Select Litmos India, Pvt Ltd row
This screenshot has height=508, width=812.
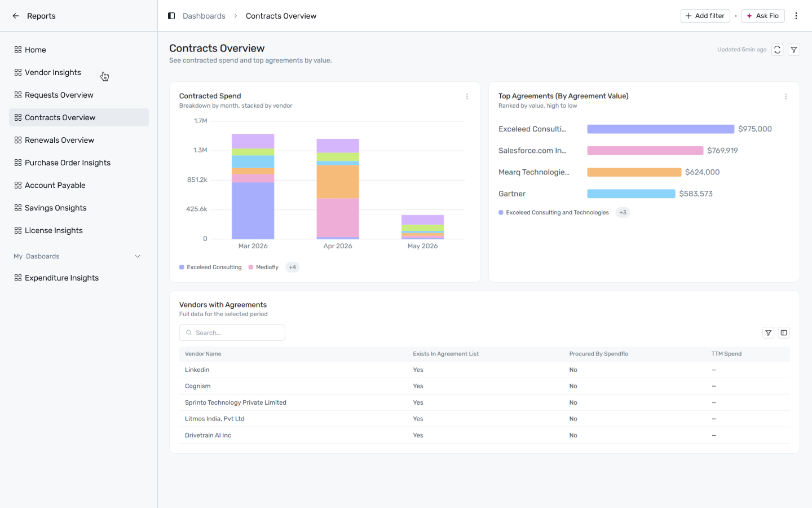(x=484, y=419)
